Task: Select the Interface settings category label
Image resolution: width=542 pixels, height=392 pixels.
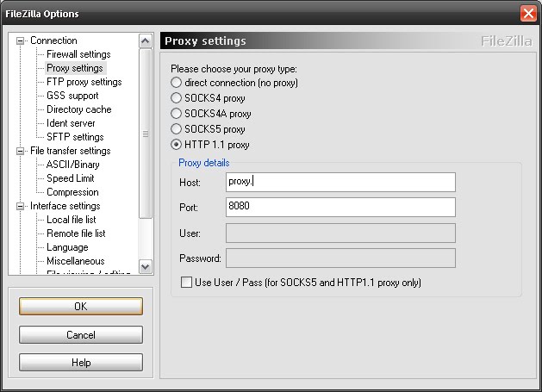Action: (65, 206)
